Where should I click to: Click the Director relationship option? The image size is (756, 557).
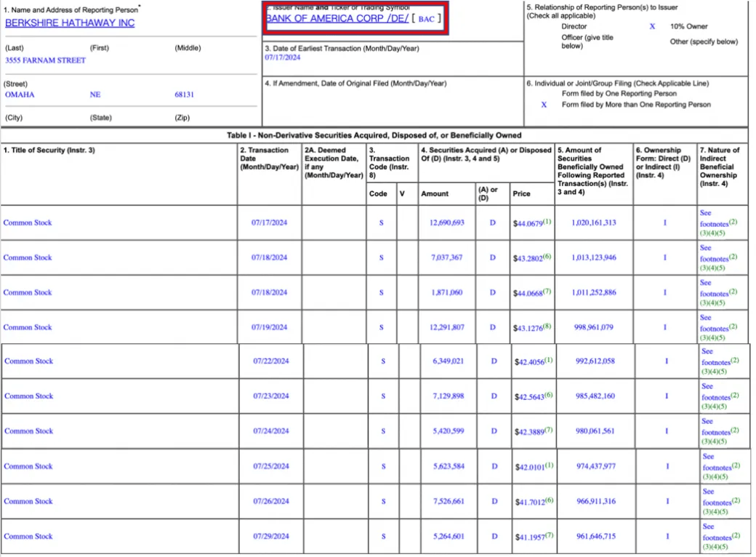574,26
